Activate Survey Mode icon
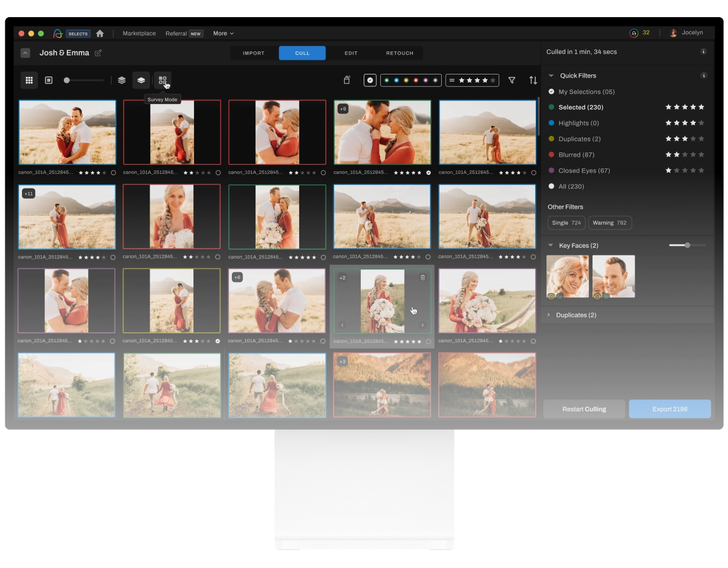 coord(163,80)
